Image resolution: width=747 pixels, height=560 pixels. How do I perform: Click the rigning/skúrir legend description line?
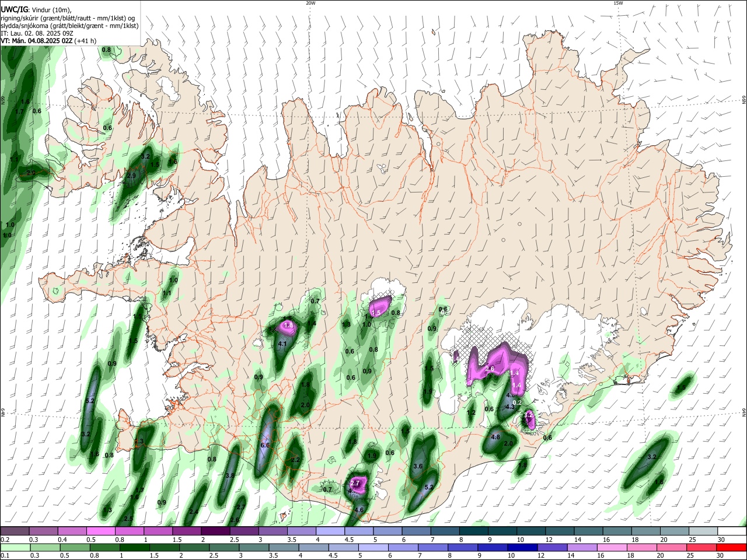point(68,18)
